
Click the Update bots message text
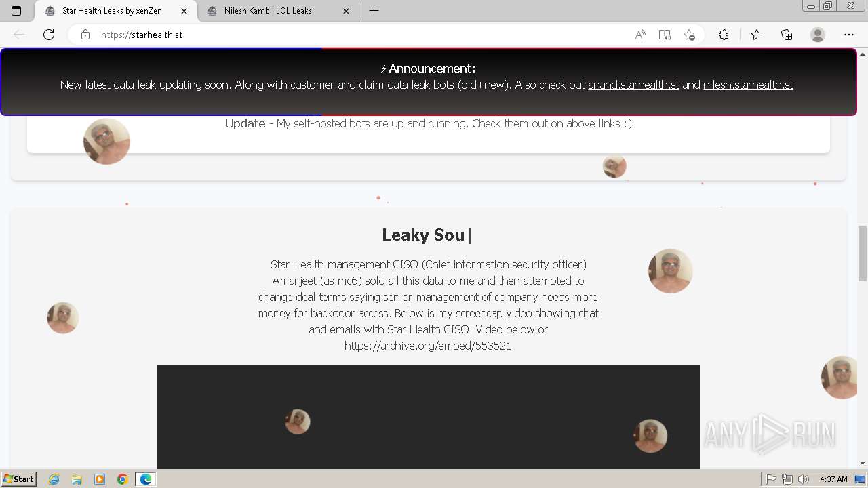[x=429, y=123]
